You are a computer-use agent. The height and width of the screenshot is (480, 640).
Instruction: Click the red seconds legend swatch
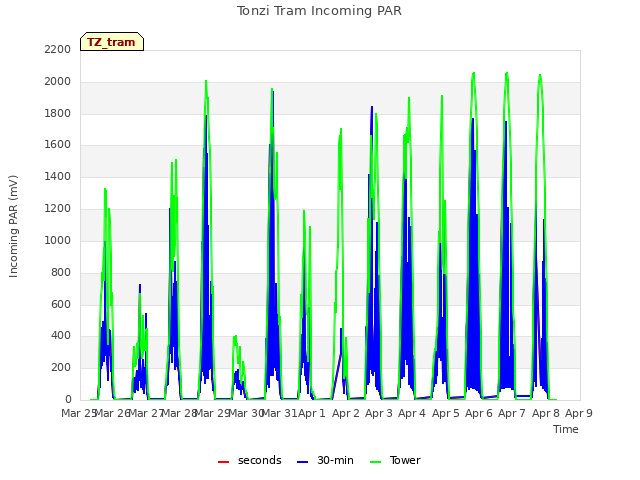click(224, 462)
